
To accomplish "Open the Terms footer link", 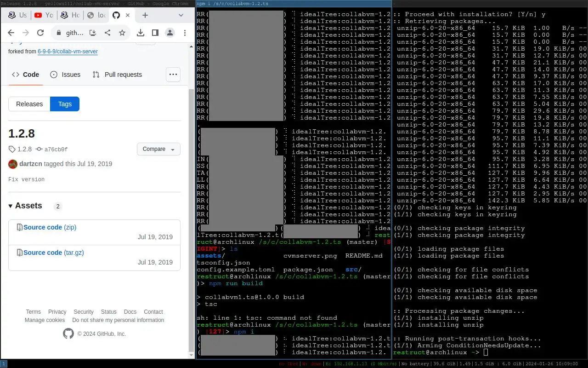I will (x=33, y=312).
